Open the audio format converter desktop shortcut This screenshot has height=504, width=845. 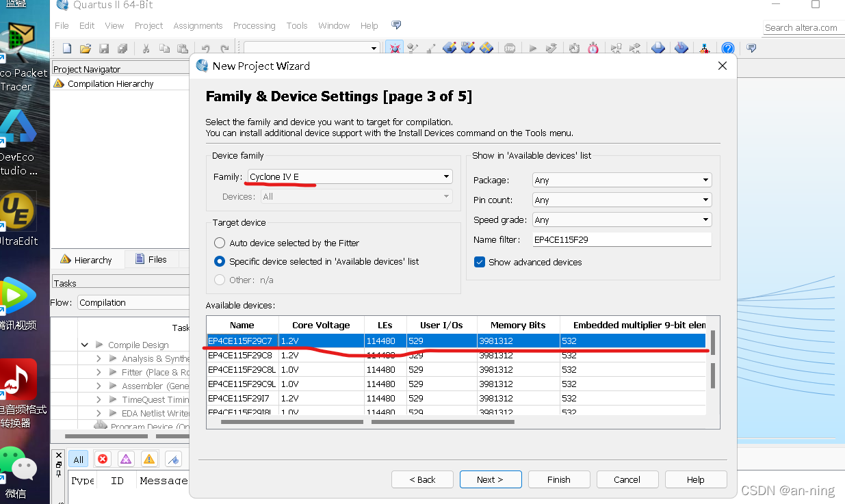click(x=19, y=393)
